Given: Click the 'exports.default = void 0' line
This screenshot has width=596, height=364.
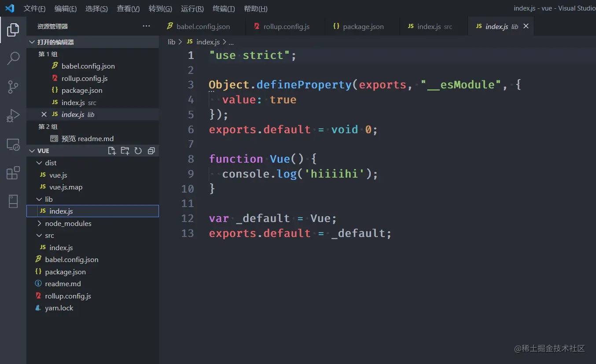Looking at the screenshot, I should 293,130.
